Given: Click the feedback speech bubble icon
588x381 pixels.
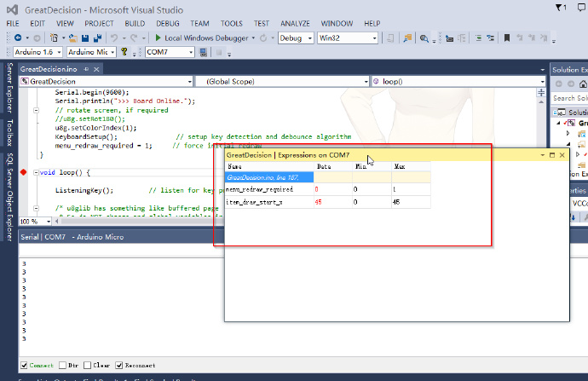Looking at the screenshot, I should pyautogui.click(x=582, y=8).
